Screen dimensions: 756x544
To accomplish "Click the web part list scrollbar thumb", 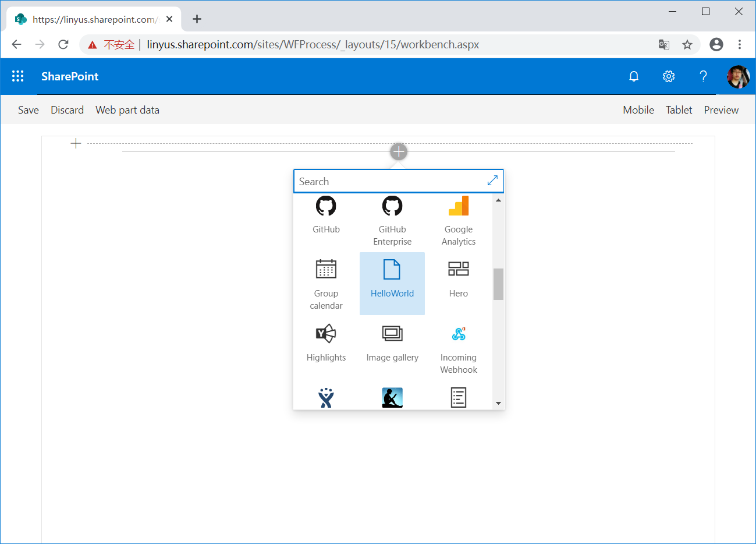I will coord(498,284).
